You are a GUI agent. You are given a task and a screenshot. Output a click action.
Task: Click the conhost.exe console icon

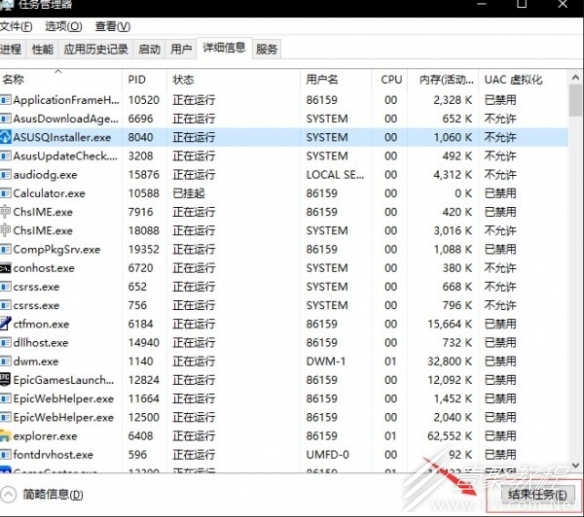[x=5, y=268]
